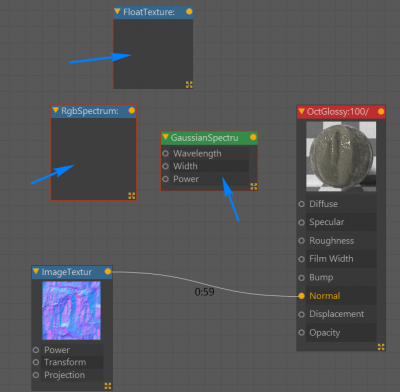Click the GaussianSpectrum node resize corner icon
Screen dimensions: 400x392
(x=254, y=186)
